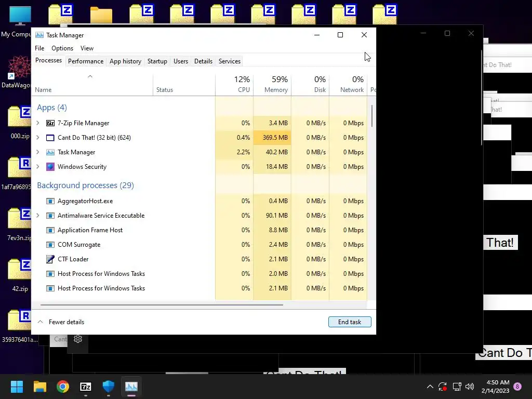Select the 42.zip desktop file
This screenshot has width=532, height=399.
[x=20, y=275]
